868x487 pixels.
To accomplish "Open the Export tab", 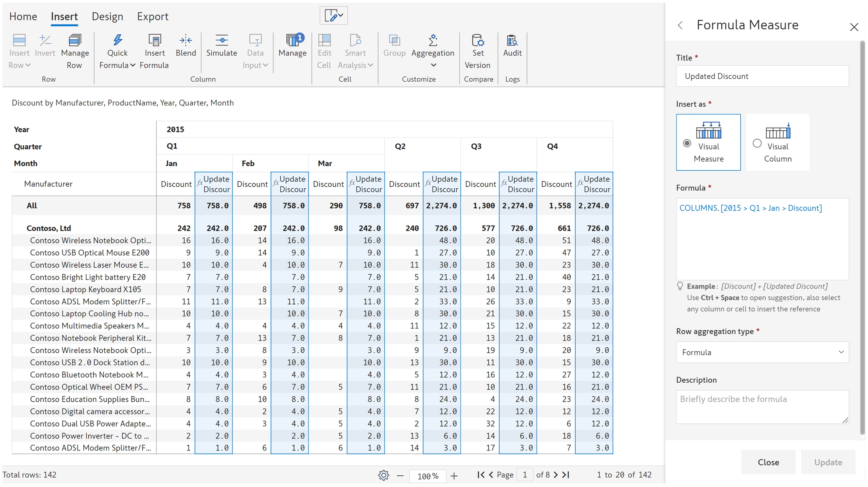I will pyautogui.click(x=153, y=17).
